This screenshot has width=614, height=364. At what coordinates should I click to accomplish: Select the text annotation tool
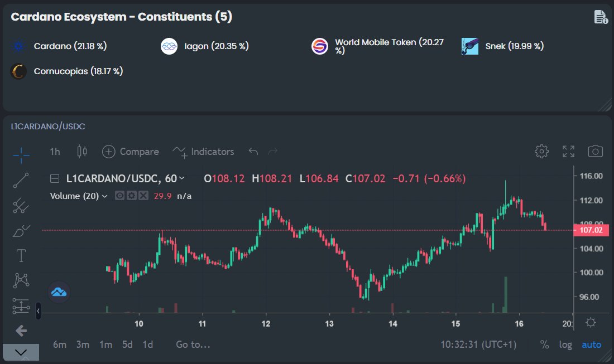21,255
